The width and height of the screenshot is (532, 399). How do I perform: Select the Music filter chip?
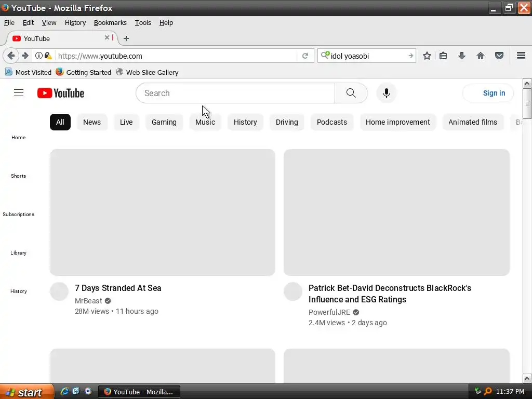[205, 122]
